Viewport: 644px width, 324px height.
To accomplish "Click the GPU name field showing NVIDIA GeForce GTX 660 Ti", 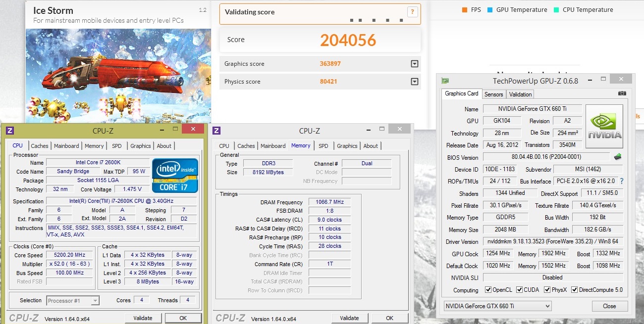I will pos(532,109).
